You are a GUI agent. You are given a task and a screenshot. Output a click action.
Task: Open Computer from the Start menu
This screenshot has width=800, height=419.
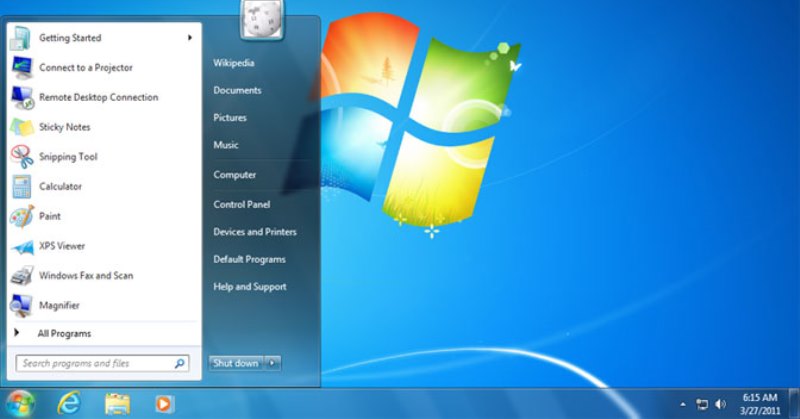235,175
